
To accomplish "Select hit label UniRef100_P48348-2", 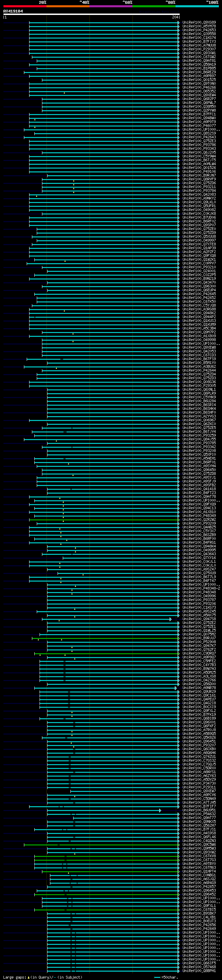I will [201, 589].
